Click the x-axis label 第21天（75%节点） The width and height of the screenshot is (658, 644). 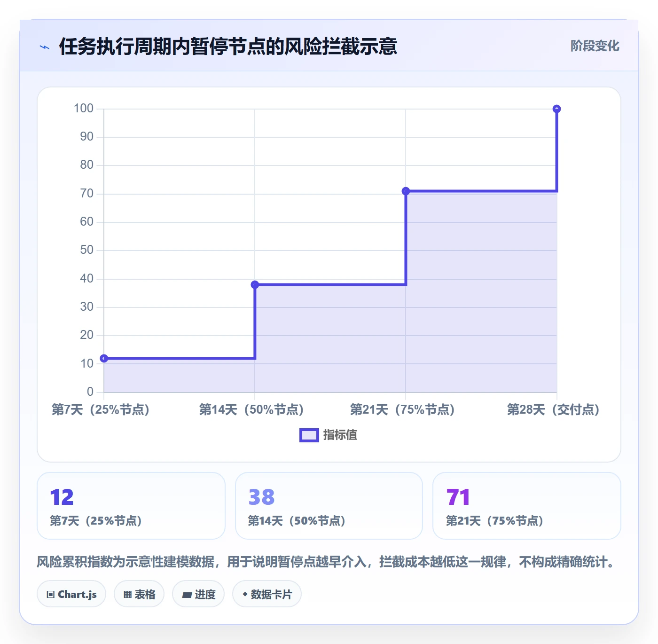coord(402,409)
